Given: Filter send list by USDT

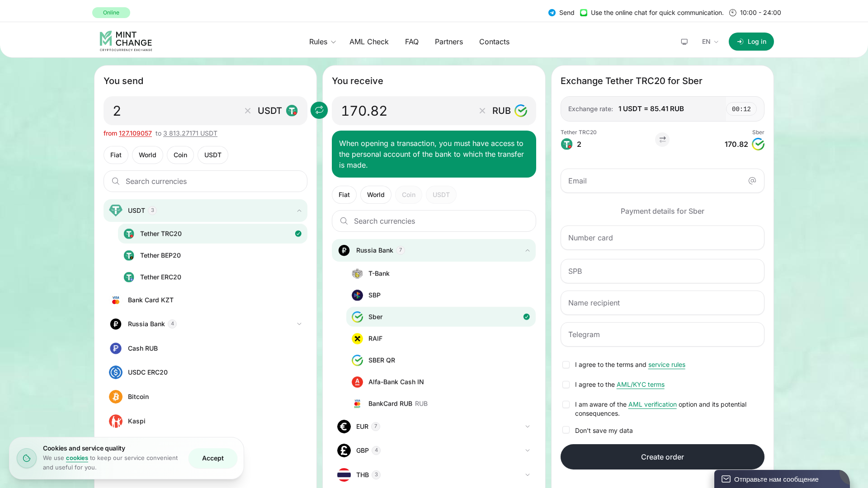Looking at the screenshot, I should (x=213, y=155).
